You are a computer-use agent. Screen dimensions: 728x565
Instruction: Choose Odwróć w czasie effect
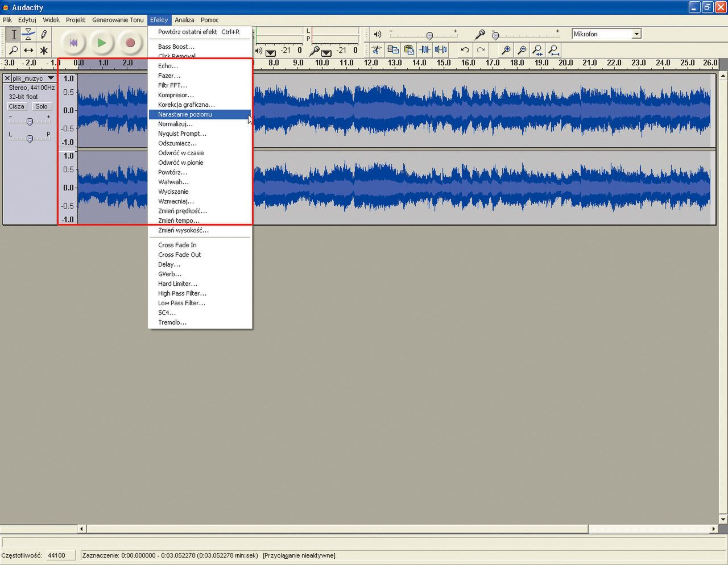click(200, 153)
